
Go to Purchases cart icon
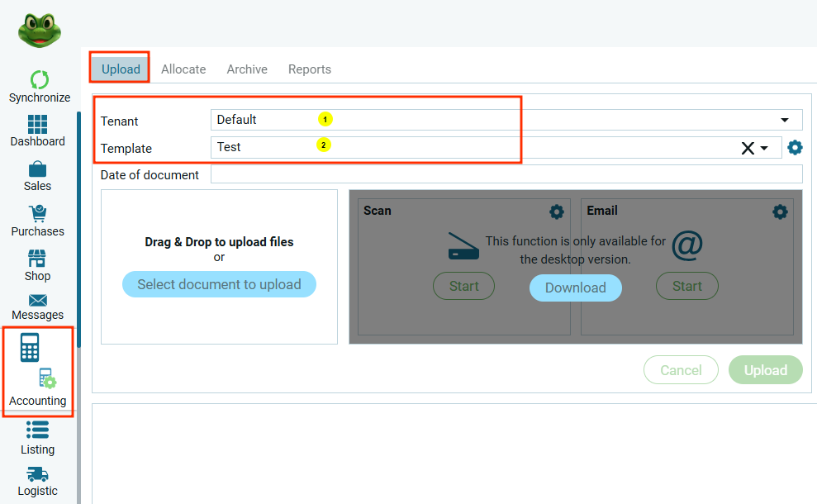(x=37, y=213)
